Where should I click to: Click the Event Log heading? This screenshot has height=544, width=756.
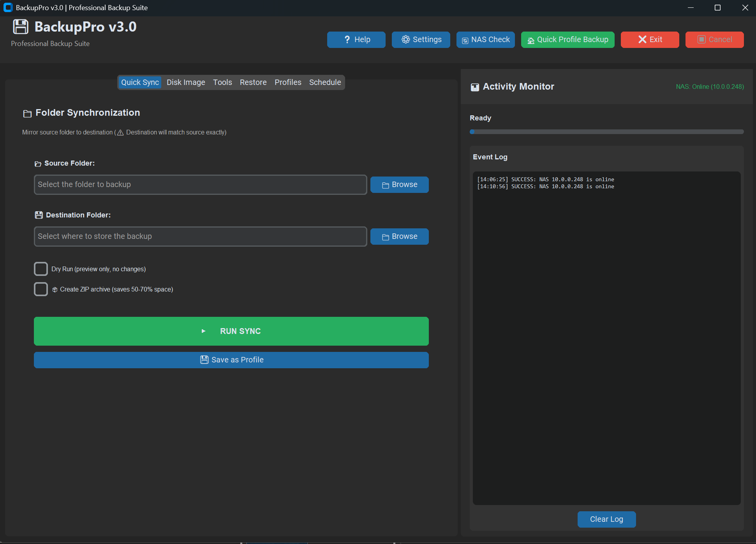pyautogui.click(x=490, y=157)
